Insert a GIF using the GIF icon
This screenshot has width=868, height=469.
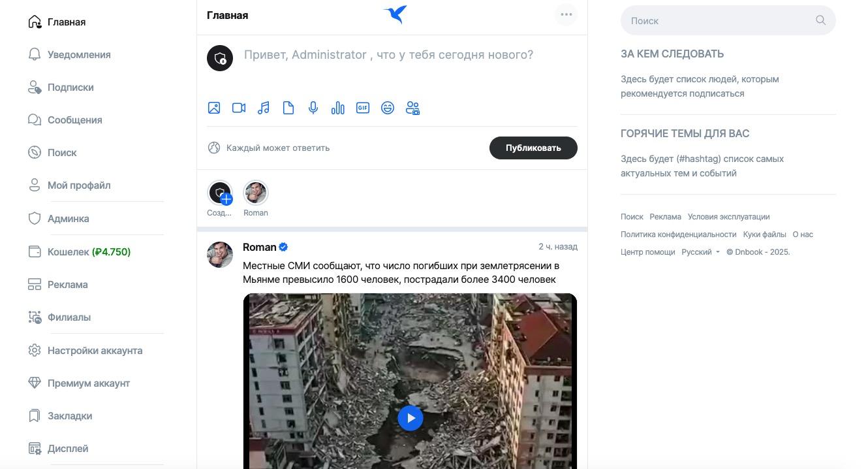point(363,108)
